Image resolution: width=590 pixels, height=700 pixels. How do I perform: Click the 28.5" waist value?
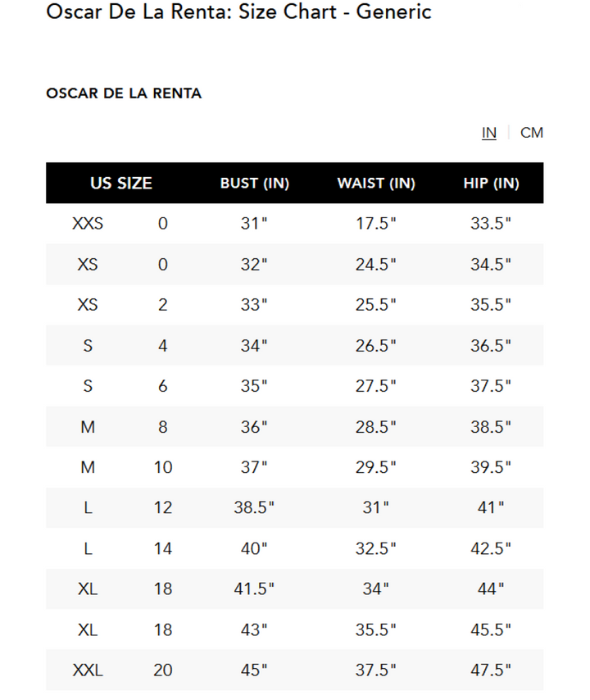click(376, 427)
